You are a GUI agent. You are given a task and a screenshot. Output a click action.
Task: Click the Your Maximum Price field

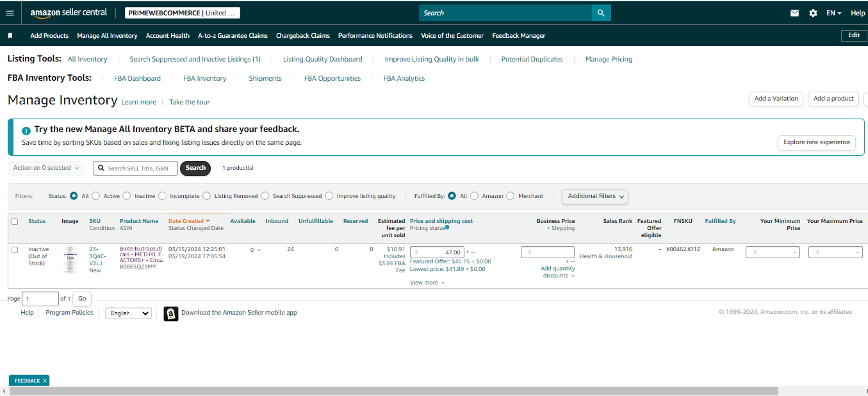[x=835, y=252]
